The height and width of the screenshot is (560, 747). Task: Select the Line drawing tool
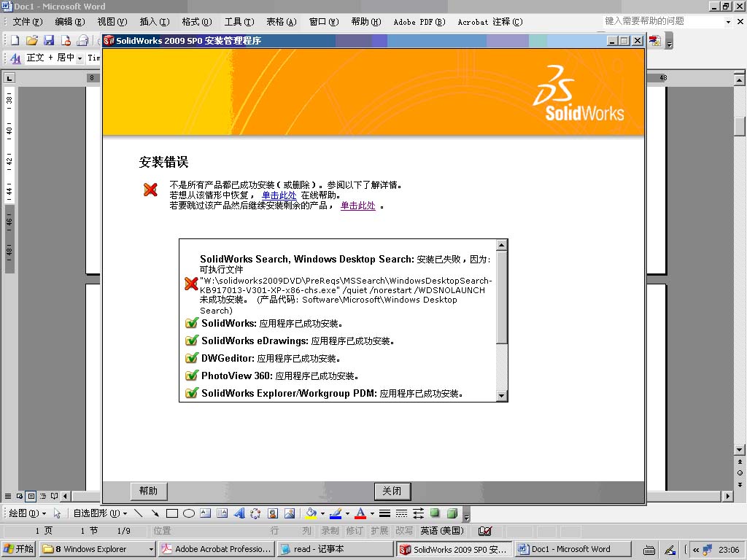138,513
